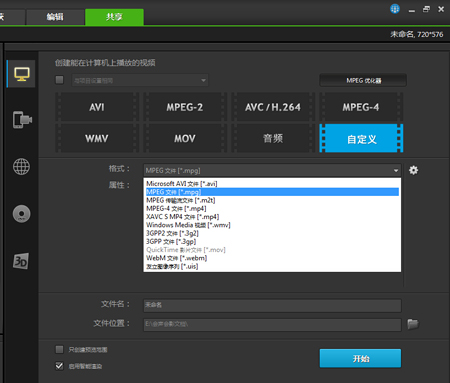The width and height of the screenshot is (450, 383).
Task: Choose the AVC / H.264 format tile
Action: tap(273, 107)
